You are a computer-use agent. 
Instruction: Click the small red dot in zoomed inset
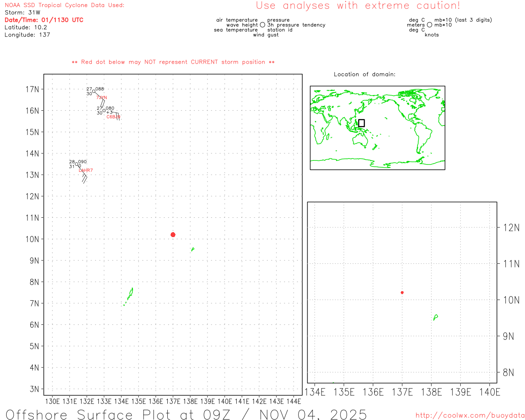tap(402, 292)
